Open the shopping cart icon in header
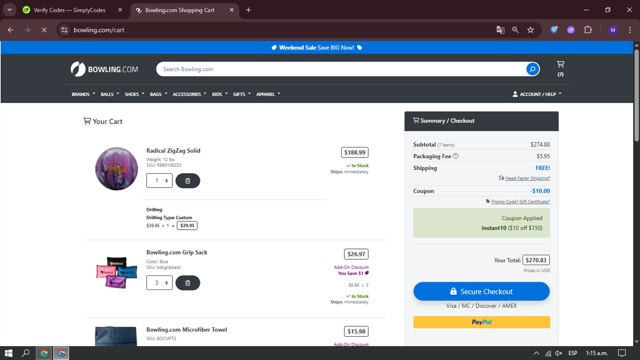The width and height of the screenshot is (640, 360). tap(560, 64)
